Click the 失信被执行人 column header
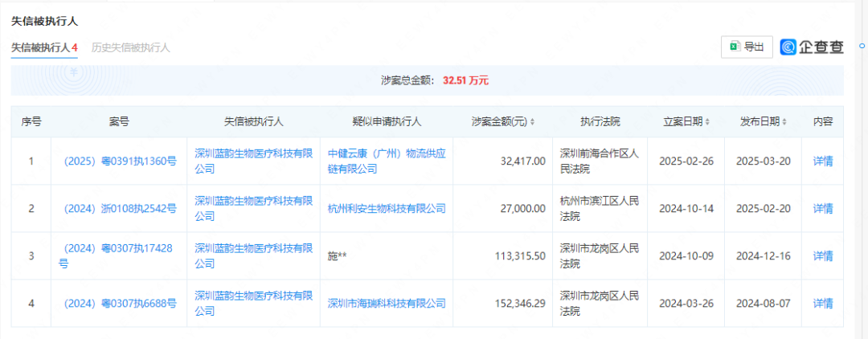The height and width of the screenshot is (339, 868). click(253, 121)
